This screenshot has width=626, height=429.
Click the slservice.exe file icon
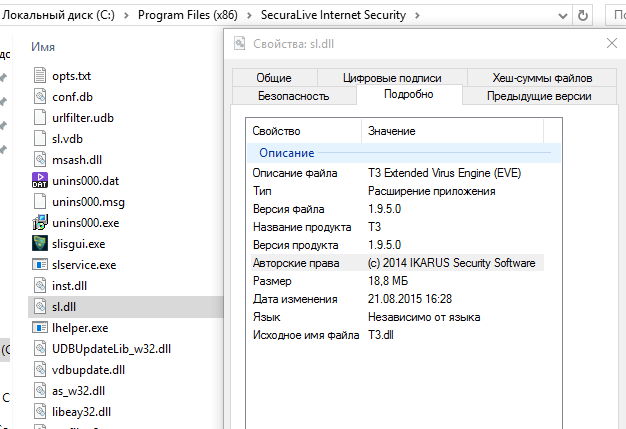click(x=41, y=265)
